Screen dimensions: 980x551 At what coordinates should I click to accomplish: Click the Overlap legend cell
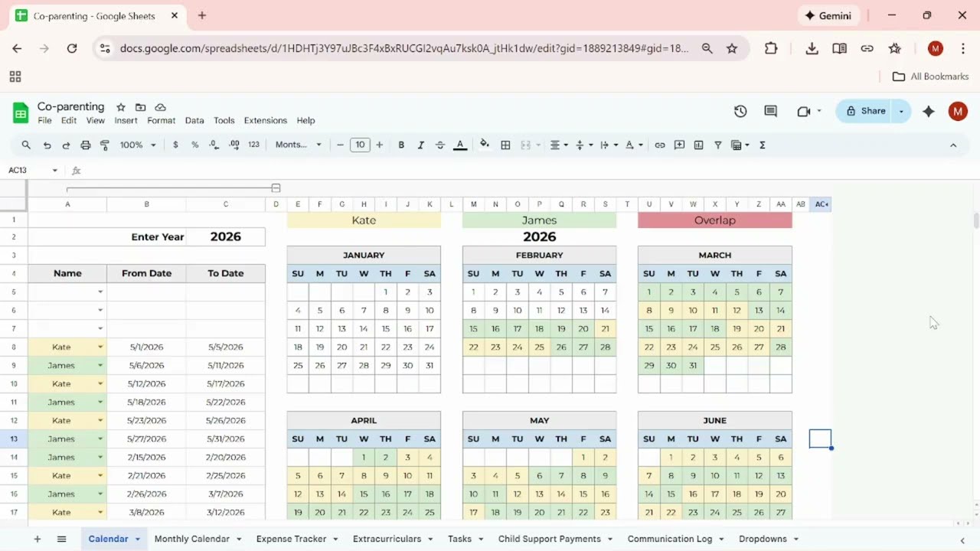tap(715, 220)
